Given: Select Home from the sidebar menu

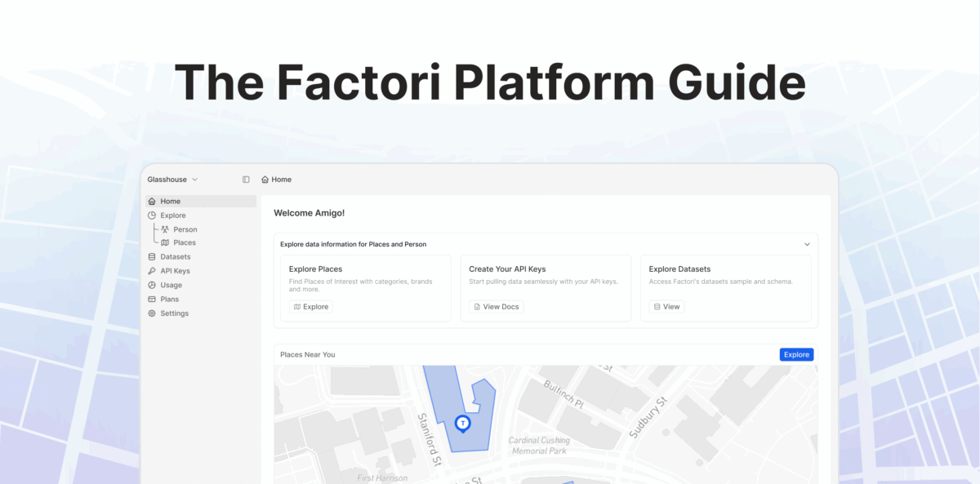Looking at the screenshot, I should [168, 201].
